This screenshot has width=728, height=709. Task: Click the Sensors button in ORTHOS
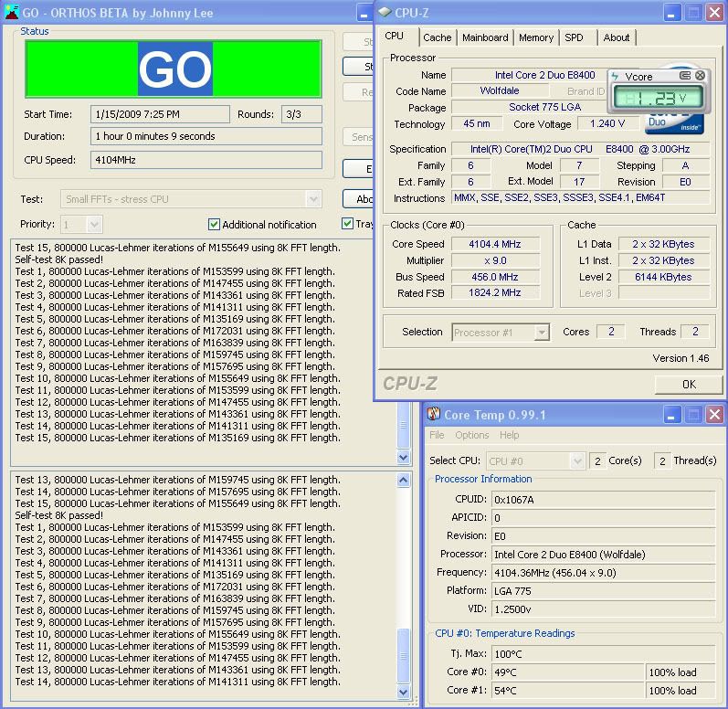(358, 137)
